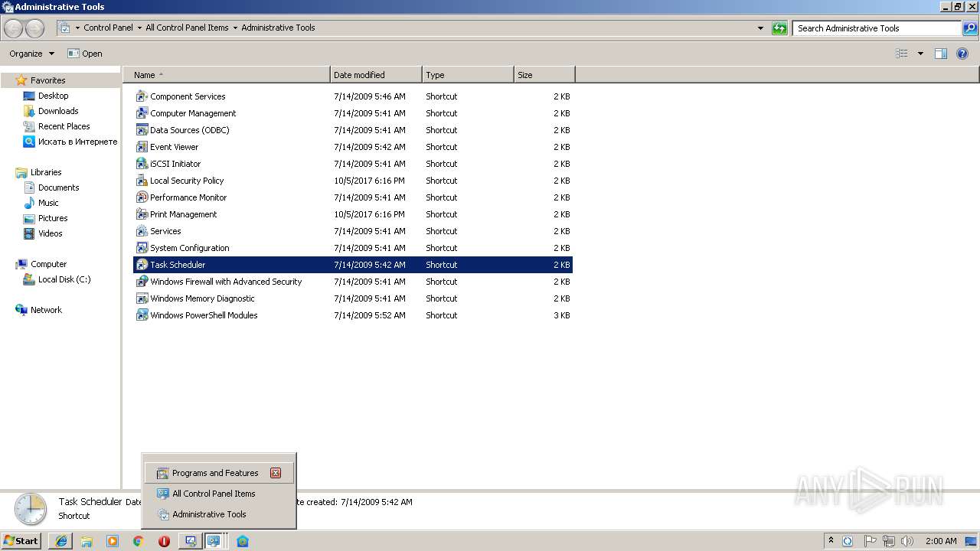Select the Local Security Policy icon
This screenshot has width=980, height=551.
[142, 181]
